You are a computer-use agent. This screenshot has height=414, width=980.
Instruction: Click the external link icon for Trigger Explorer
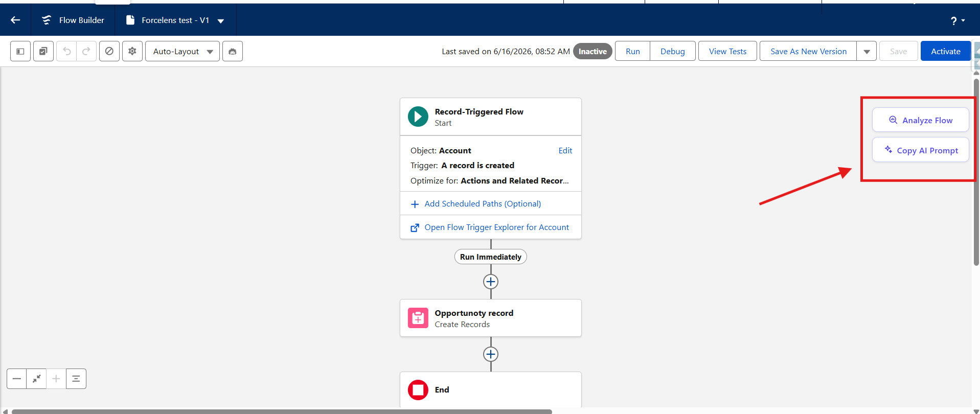415,227
